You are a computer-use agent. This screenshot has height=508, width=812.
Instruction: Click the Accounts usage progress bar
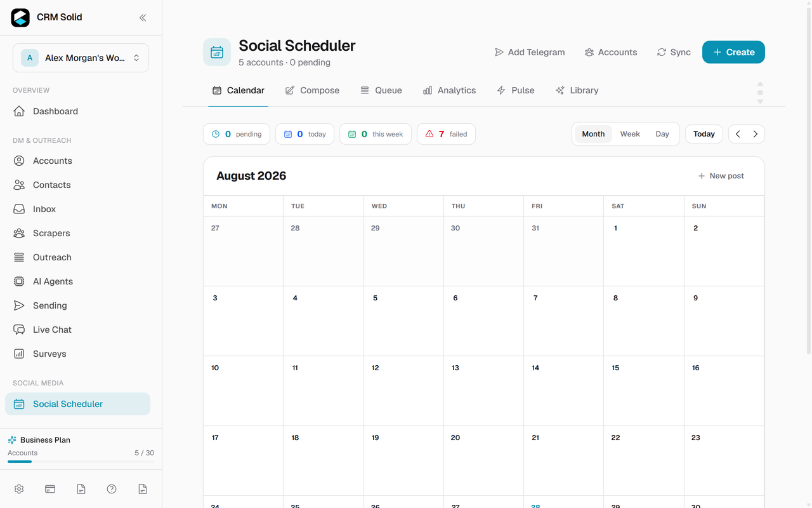81,462
